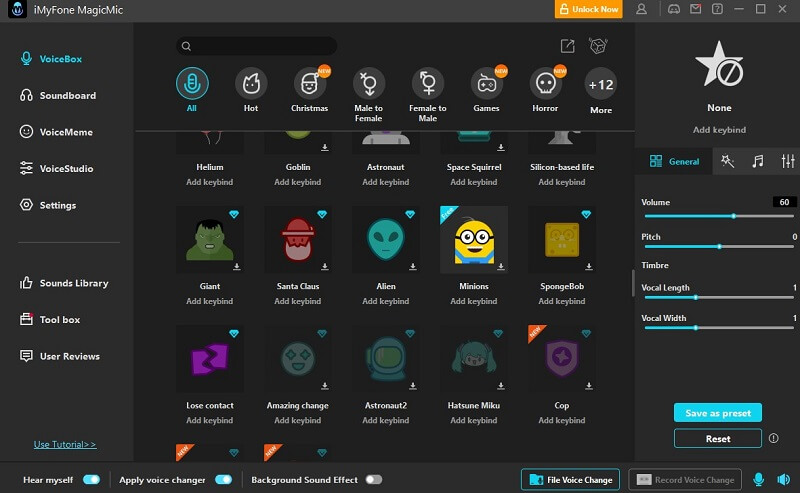Open VoiceMeme in sidebar

(x=56, y=132)
